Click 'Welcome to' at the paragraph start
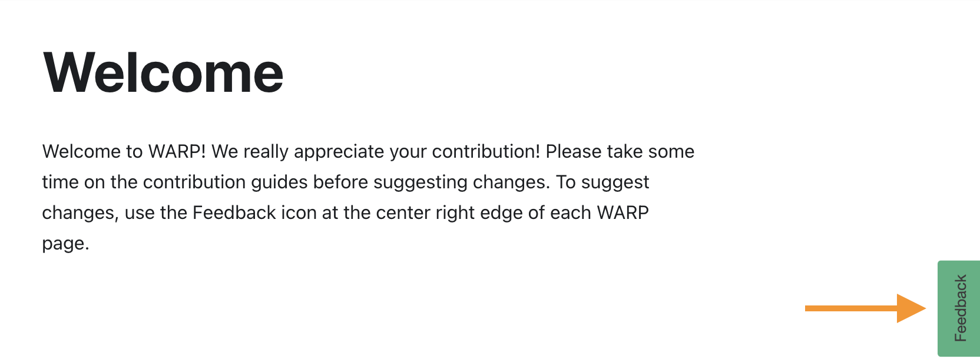Screen dimensions: 980x359 click(92, 151)
